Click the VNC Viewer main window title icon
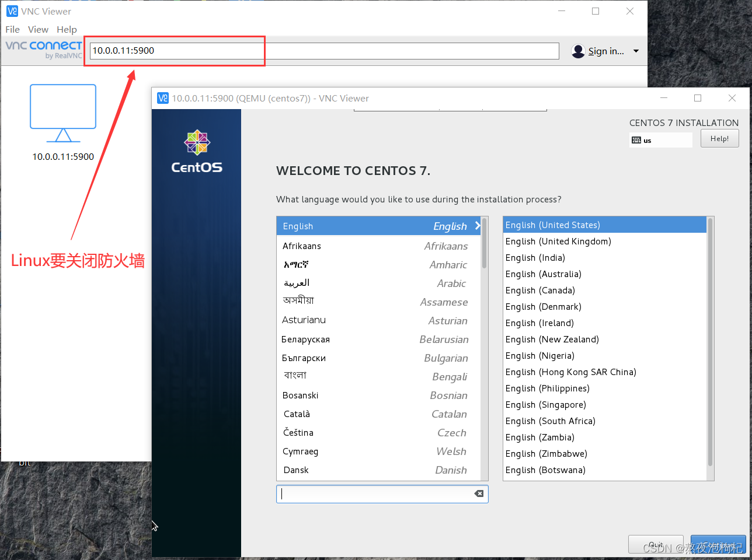The height and width of the screenshot is (560, 752). [x=12, y=11]
